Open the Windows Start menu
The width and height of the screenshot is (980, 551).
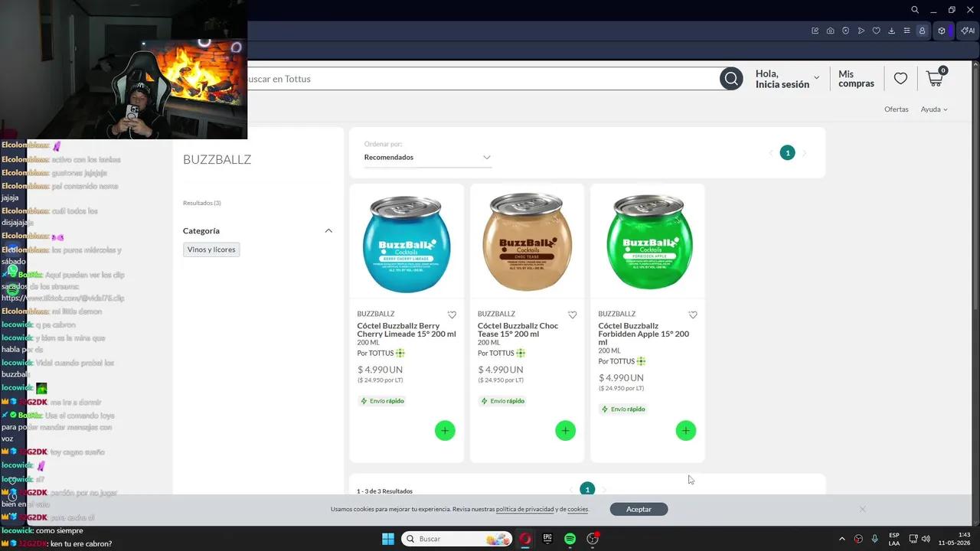tap(388, 539)
